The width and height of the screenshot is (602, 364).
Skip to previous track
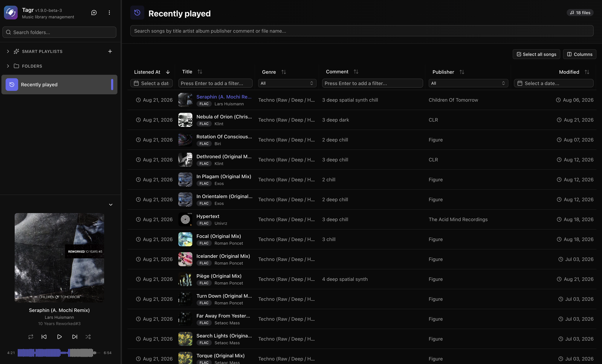(44, 337)
